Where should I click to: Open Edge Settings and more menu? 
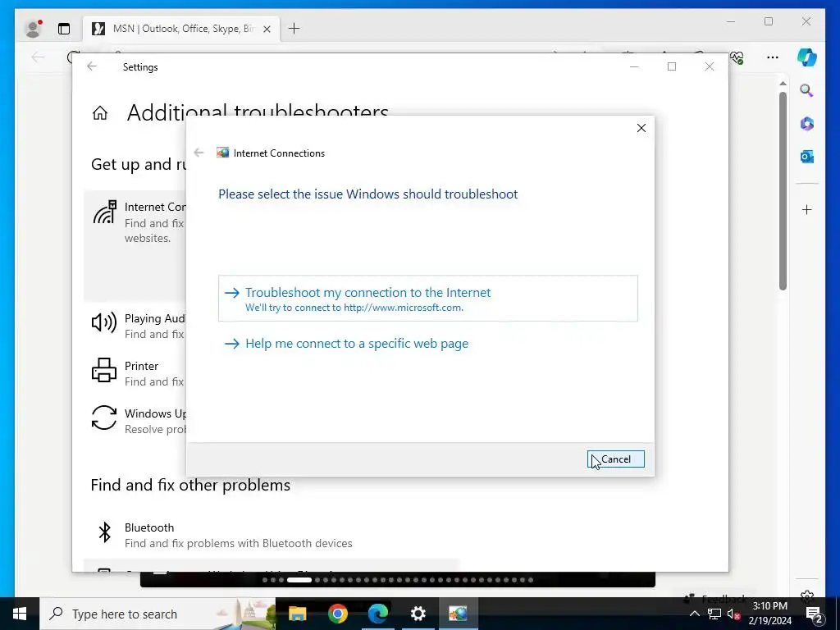point(773,57)
